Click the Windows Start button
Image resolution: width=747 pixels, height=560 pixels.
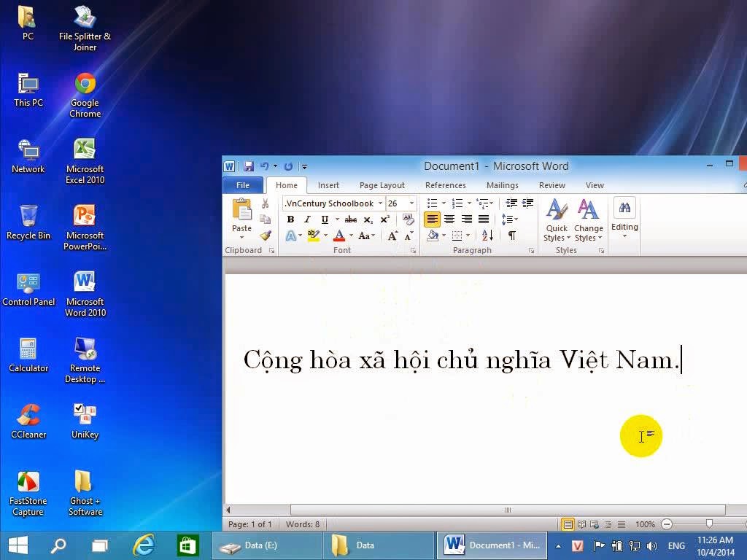coord(18,545)
